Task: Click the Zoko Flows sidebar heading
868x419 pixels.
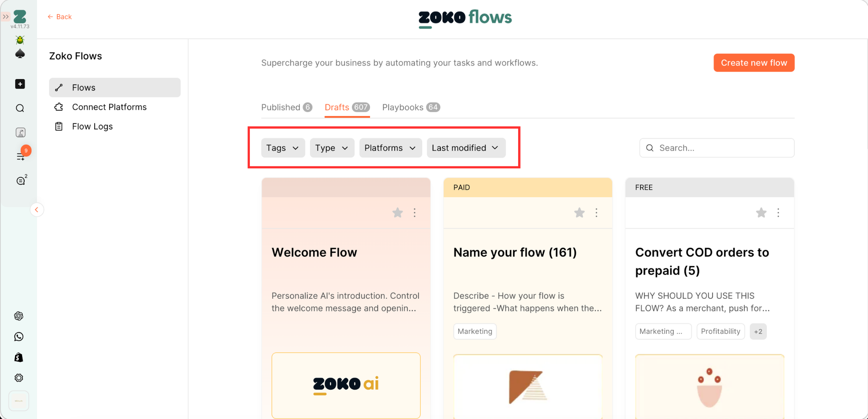Action: [76, 56]
